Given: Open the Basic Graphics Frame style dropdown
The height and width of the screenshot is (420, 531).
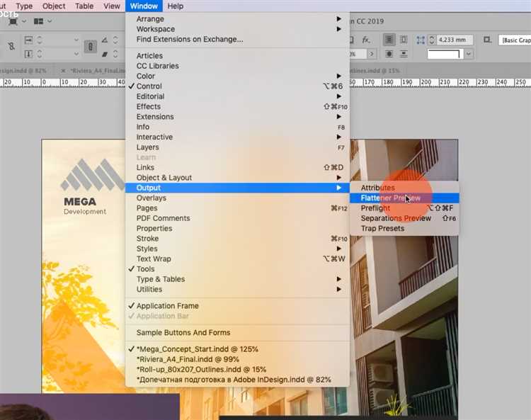Looking at the screenshot, I should 514,40.
